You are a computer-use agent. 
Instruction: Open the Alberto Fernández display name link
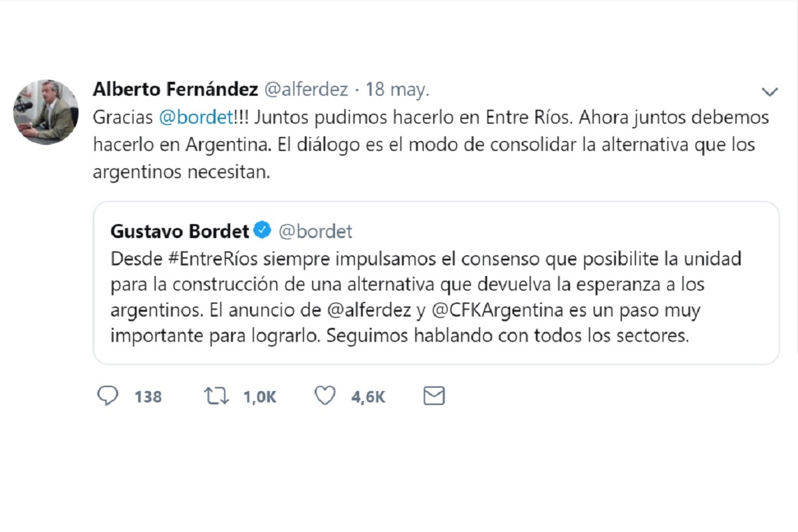pos(174,89)
